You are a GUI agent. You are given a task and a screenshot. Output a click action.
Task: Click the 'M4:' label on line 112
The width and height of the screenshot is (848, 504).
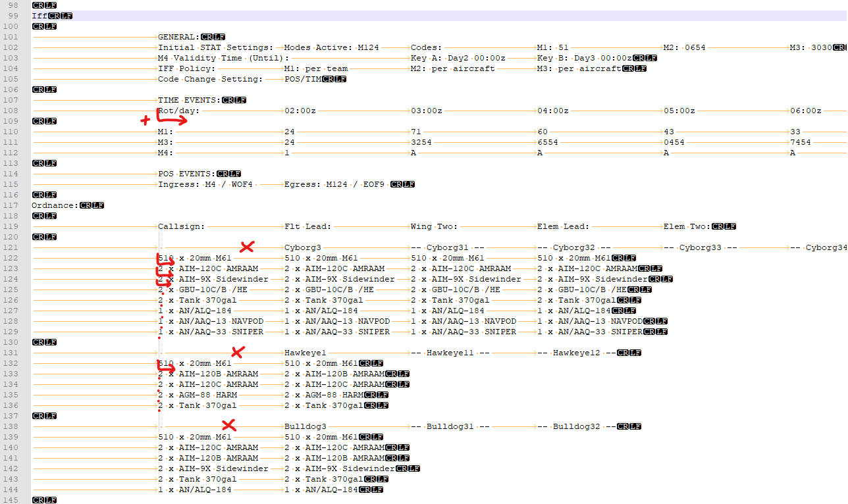click(166, 153)
